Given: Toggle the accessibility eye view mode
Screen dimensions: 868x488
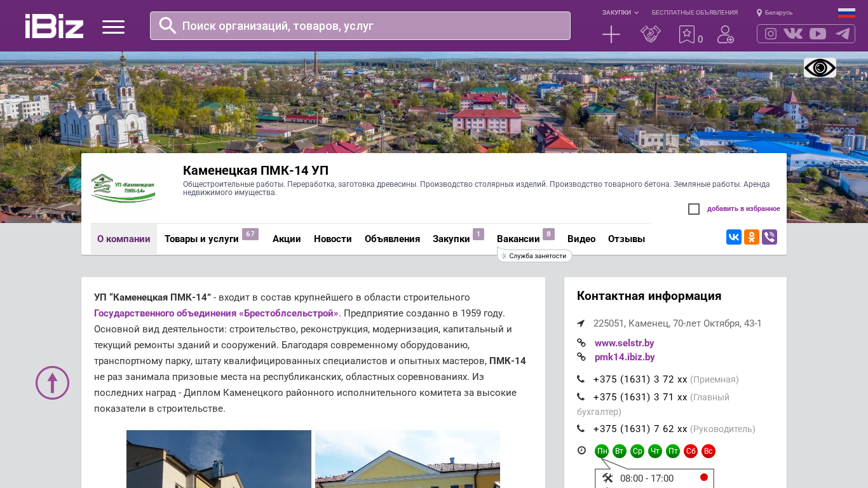Looking at the screenshot, I should 820,68.
